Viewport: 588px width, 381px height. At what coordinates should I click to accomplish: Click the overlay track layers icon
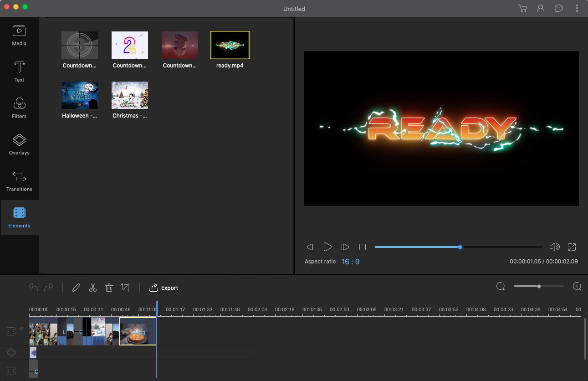[11, 352]
